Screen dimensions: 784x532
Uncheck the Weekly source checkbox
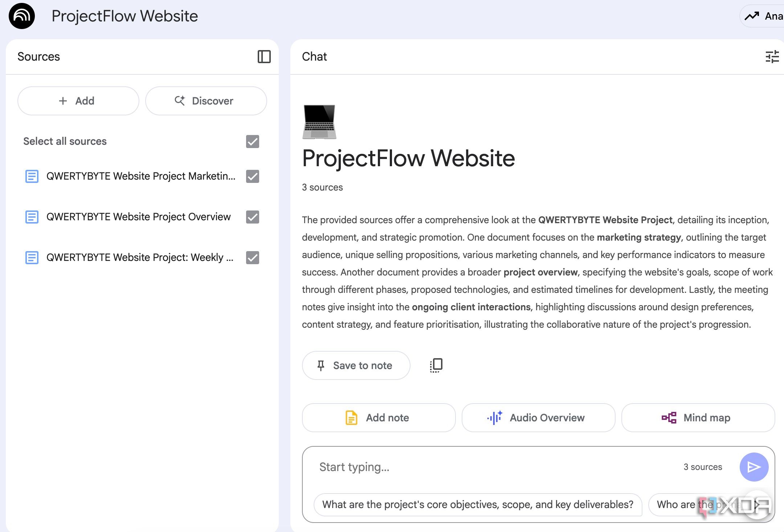[x=253, y=258]
